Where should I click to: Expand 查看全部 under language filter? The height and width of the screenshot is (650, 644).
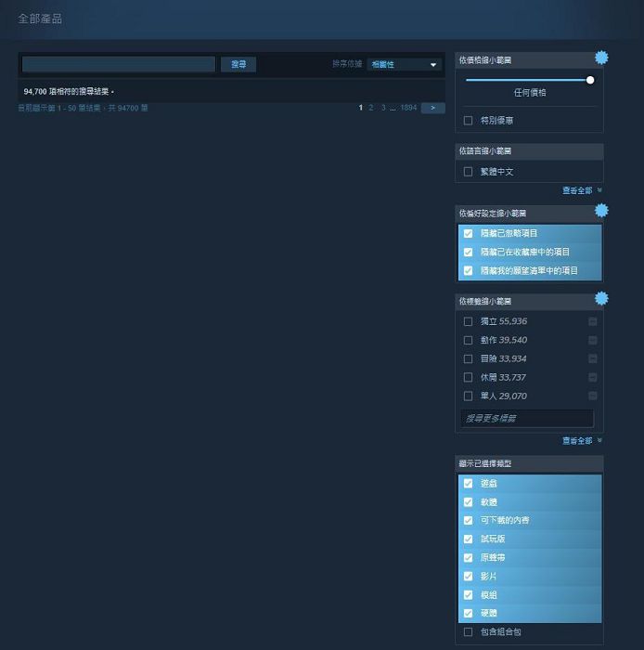click(x=582, y=190)
